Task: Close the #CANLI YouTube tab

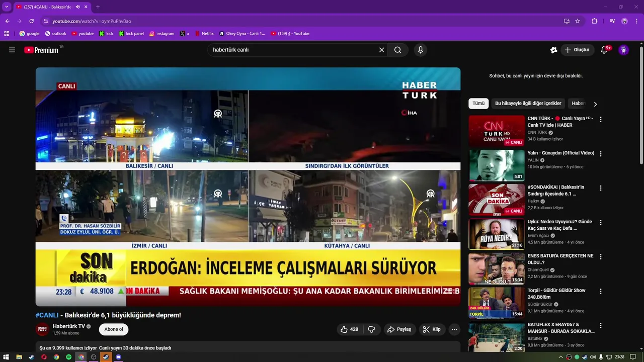Action: pyautogui.click(x=86, y=7)
